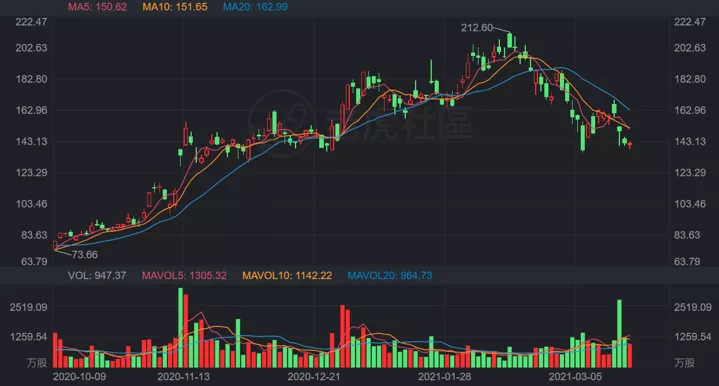The width and height of the screenshot is (719, 386).
Task: Select the MAVOL10 1142.22 label
Action: tap(287, 276)
